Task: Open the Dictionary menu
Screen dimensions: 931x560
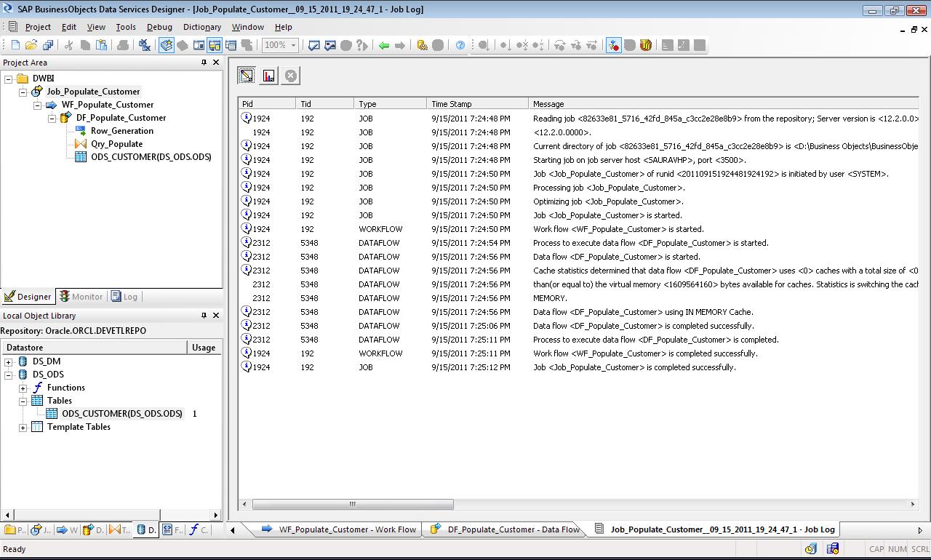Action: pos(202,27)
